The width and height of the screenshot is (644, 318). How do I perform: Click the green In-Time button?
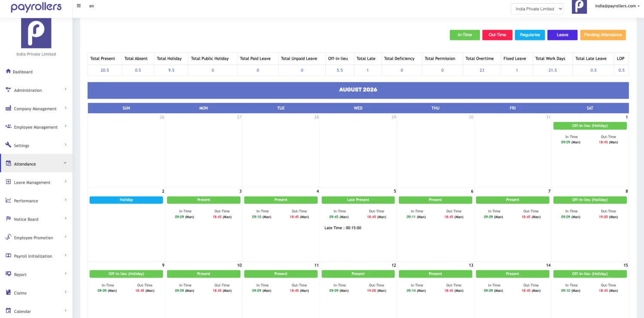465,35
